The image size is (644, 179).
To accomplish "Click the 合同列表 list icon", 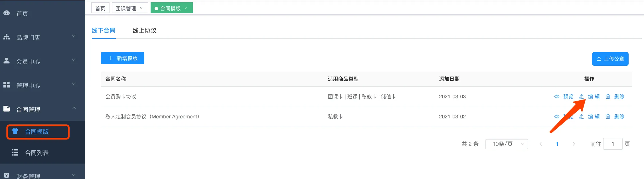I will click(15, 152).
